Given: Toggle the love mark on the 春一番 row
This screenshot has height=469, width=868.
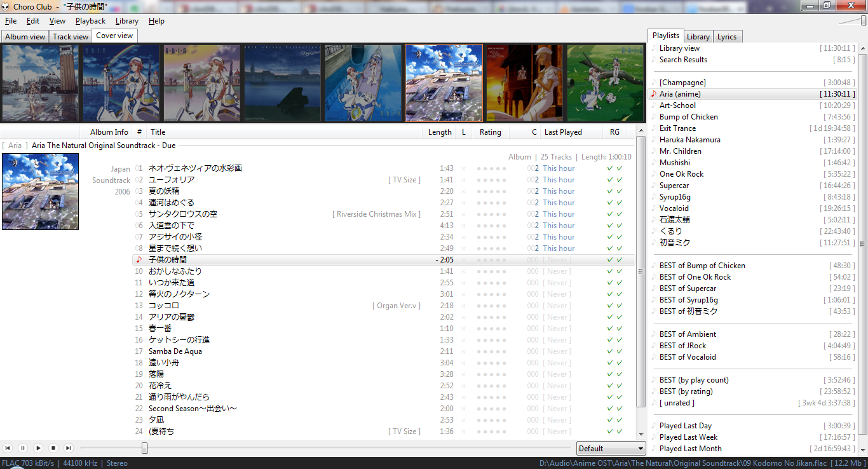Looking at the screenshot, I should 463,329.
